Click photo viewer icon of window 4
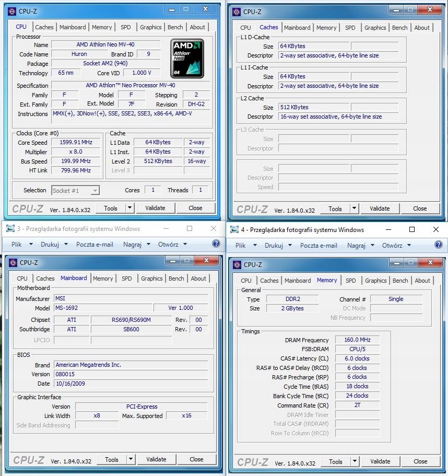Viewport: 448px width, 476px height. point(234,230)
